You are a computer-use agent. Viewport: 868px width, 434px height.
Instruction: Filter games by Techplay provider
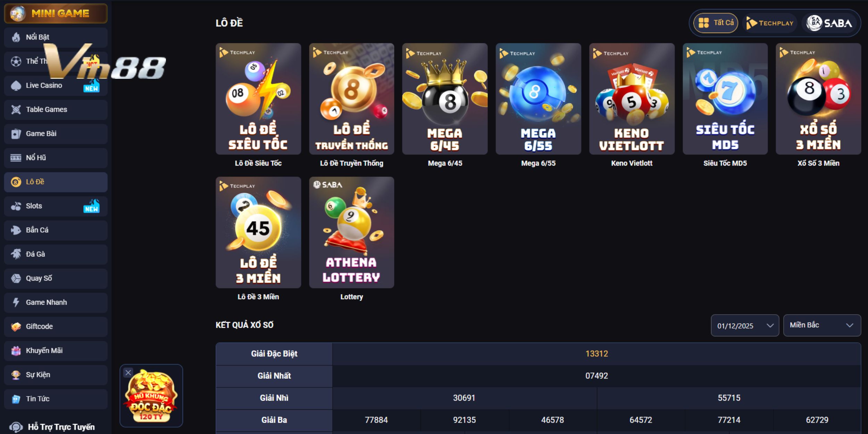click(x=770, y=23)
